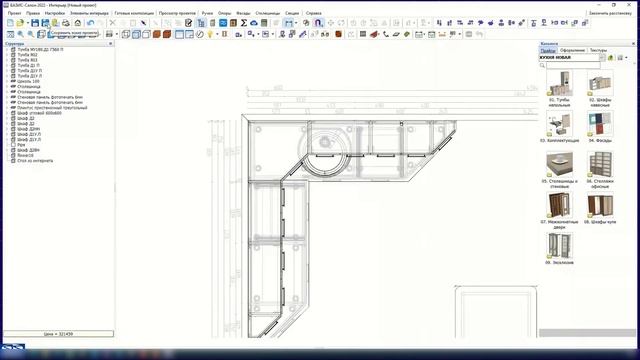Create a new project via toolbar icon
Screen dimensions: 640x360
[10, 23]
